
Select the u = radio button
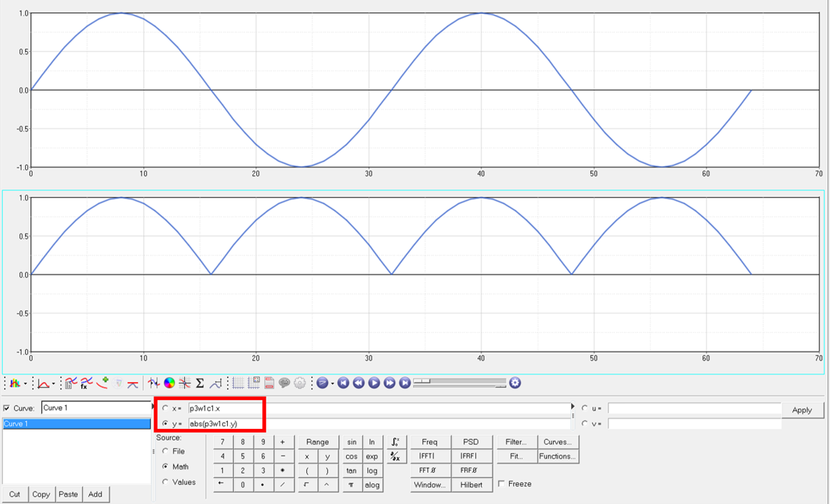585,408
